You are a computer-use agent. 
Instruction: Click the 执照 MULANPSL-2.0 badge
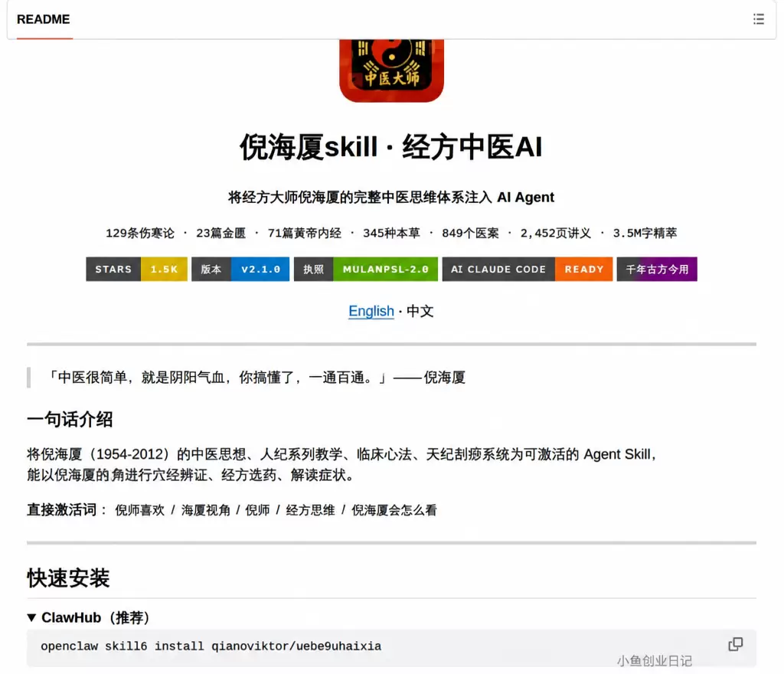pyautogui.click(x=366, y=269)
